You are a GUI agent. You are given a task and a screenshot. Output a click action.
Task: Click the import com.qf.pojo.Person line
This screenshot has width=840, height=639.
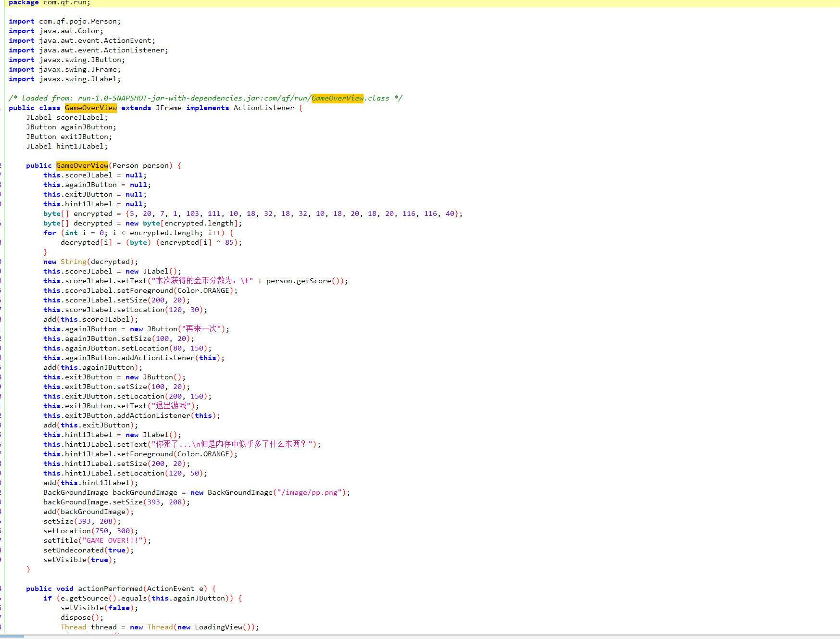[65, 21]
